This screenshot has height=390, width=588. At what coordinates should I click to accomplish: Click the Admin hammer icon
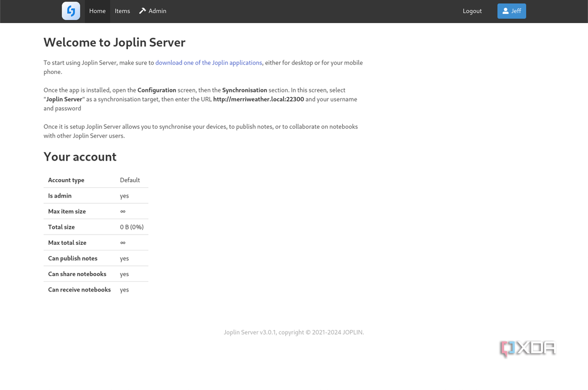point(143,11)
